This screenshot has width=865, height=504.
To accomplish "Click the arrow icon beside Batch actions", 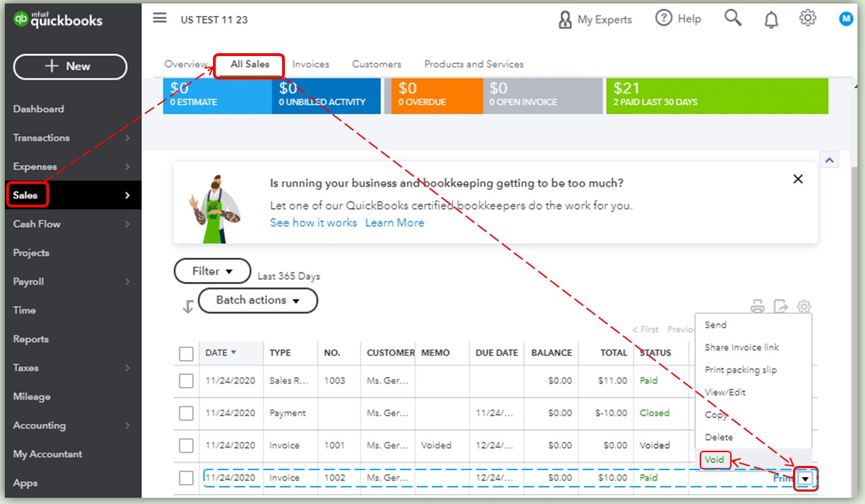I will tap(187, 307).
